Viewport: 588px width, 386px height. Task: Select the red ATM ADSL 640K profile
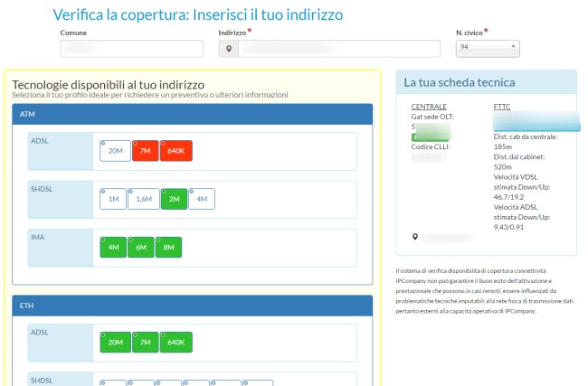(x=176, y=151)
